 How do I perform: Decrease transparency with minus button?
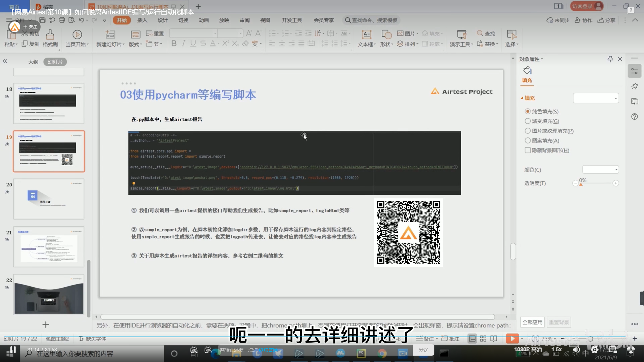[x=575, y=183]
